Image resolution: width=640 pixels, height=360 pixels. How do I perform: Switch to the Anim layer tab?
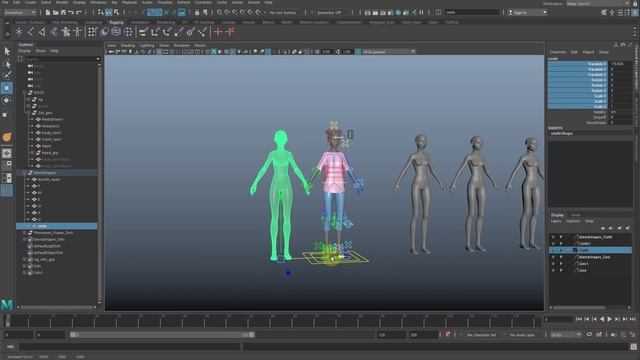(576, 215)
